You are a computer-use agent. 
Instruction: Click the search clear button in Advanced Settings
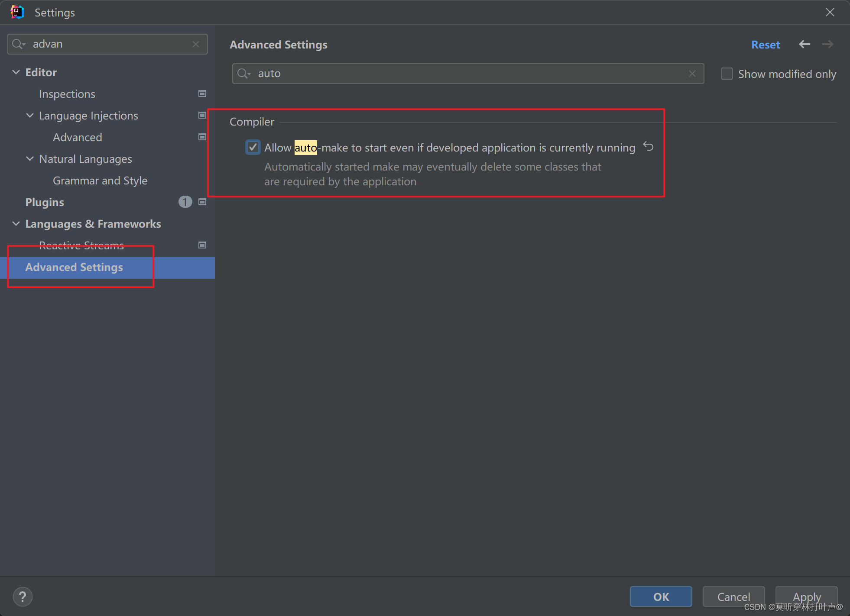coord(692,73)
